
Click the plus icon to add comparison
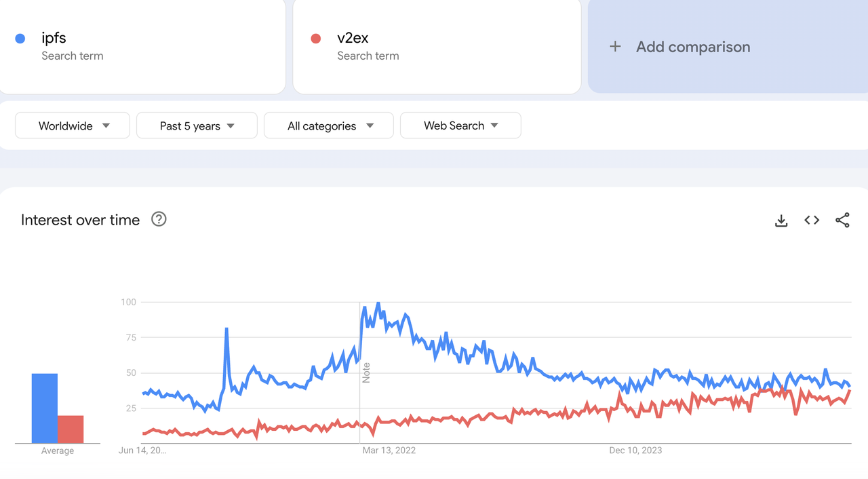pos(615,47)
